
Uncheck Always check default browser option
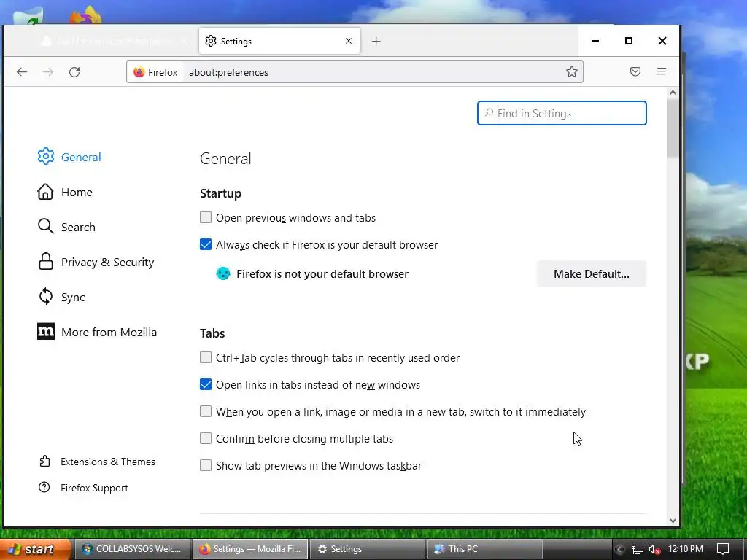tap(205, 244)
